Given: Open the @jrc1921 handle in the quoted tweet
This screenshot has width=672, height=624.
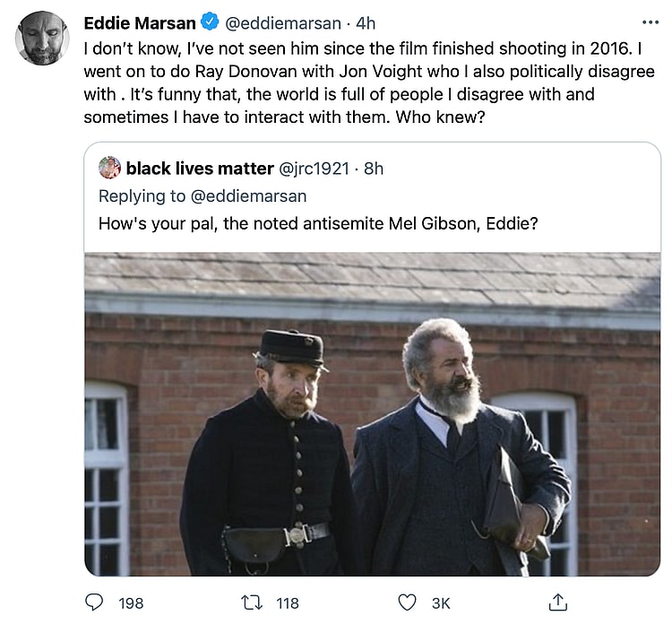Looking at the screenshot, I should tap(317, 168).
